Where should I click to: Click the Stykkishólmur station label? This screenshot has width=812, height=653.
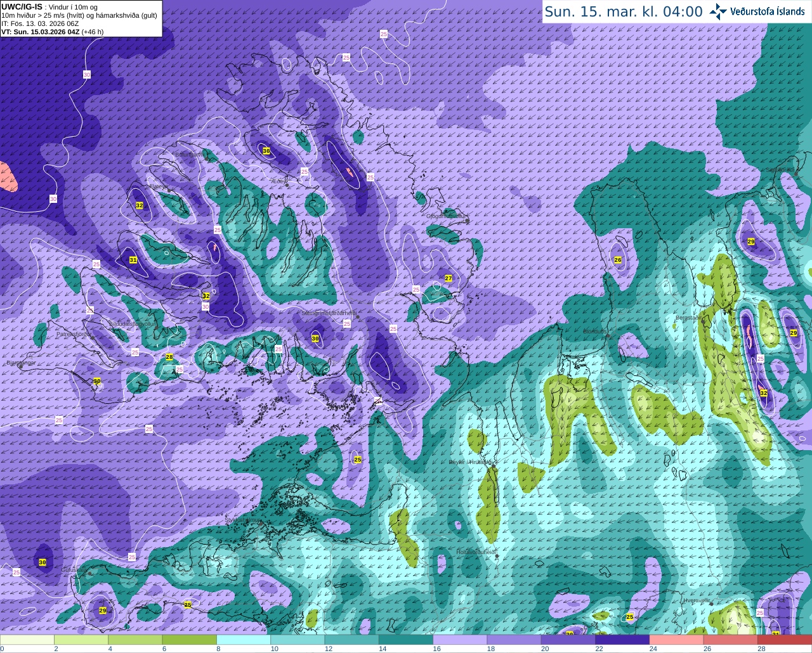coord(243,520)
